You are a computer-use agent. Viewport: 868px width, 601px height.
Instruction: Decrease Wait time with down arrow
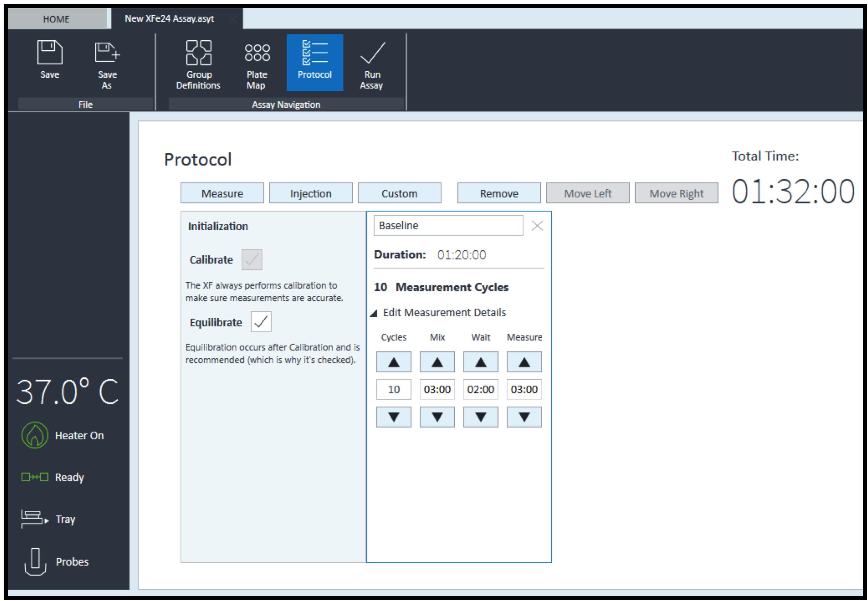pos(481,417)
